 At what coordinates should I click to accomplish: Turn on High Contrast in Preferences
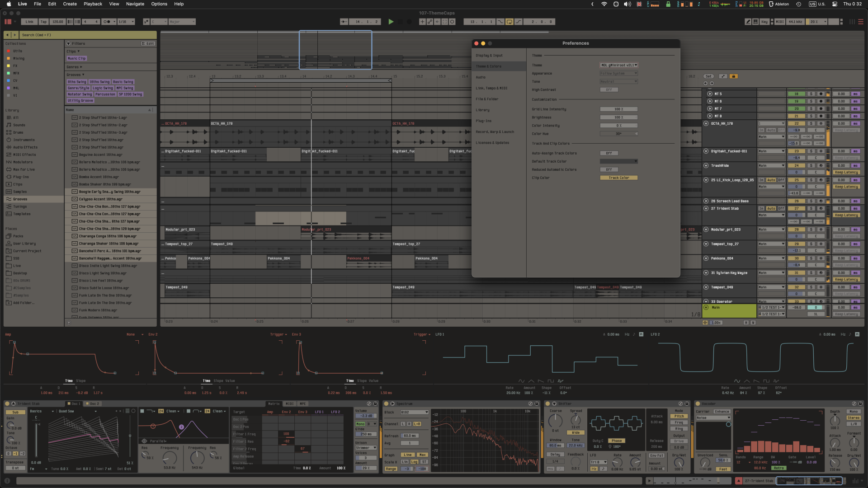[609, 89]
